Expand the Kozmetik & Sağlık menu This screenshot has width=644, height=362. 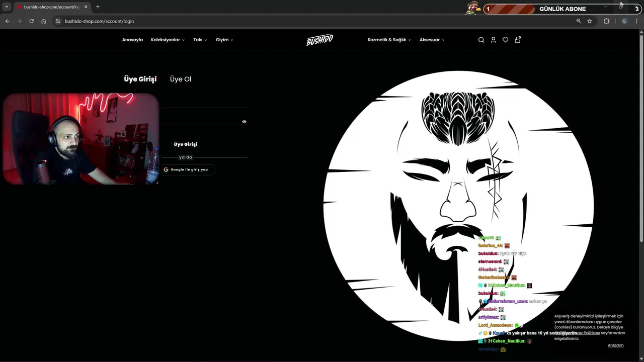click(x=389, y=40)
